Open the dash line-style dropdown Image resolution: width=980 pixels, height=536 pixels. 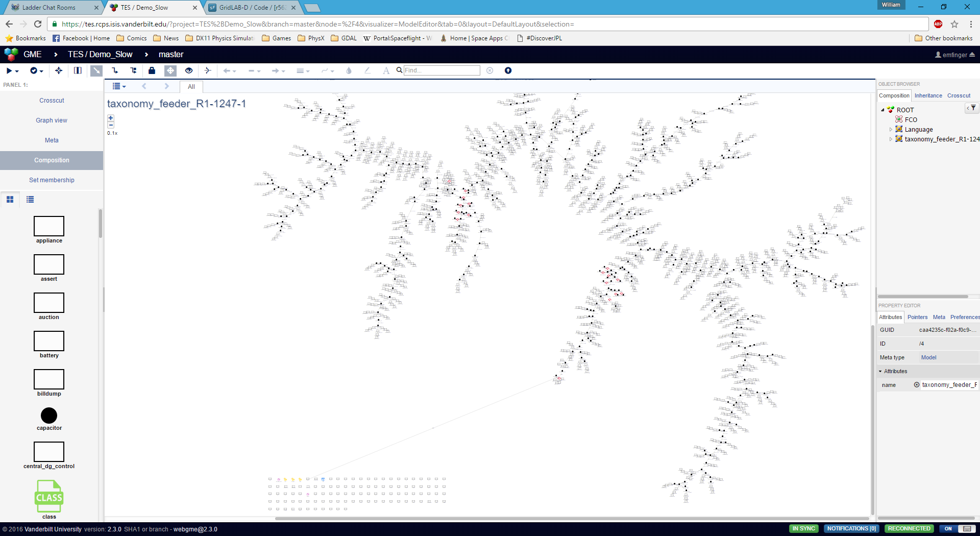click(x=254, y=70)
